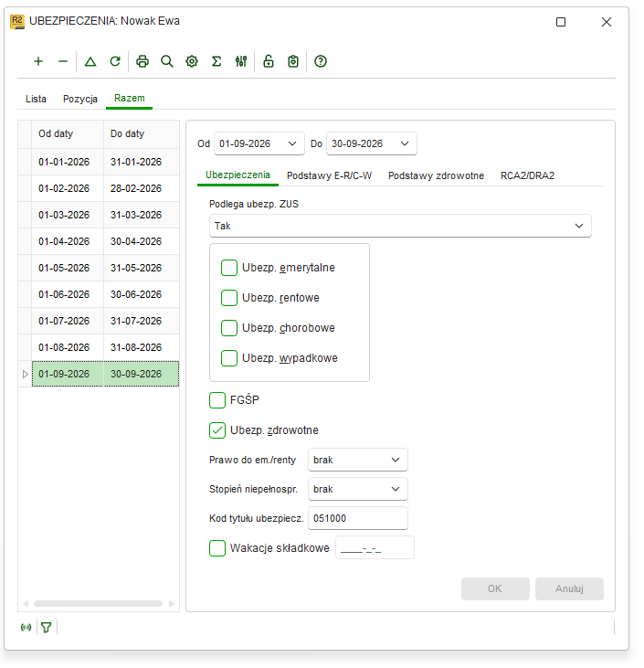Switch to the Lista tab
The height and width of the screenshot is (668, 644).
pyautogui.click(x=36, y=99)
